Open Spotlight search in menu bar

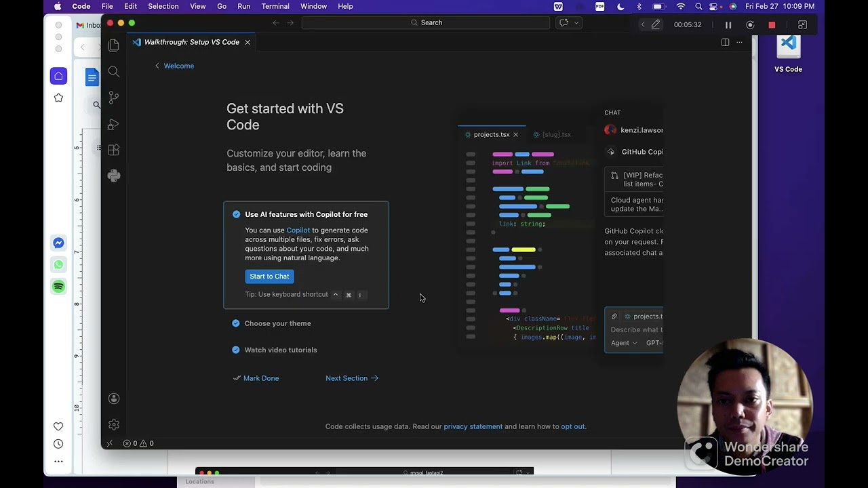698,6
